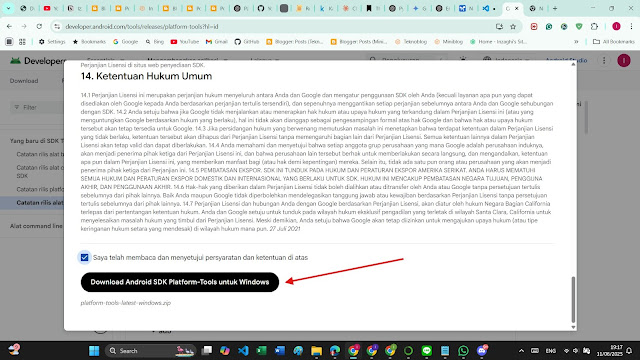Viewport: 640px width, 360px height.
Task: Open the Extensions puzzle icon
Action: click(x=594, y=27)
